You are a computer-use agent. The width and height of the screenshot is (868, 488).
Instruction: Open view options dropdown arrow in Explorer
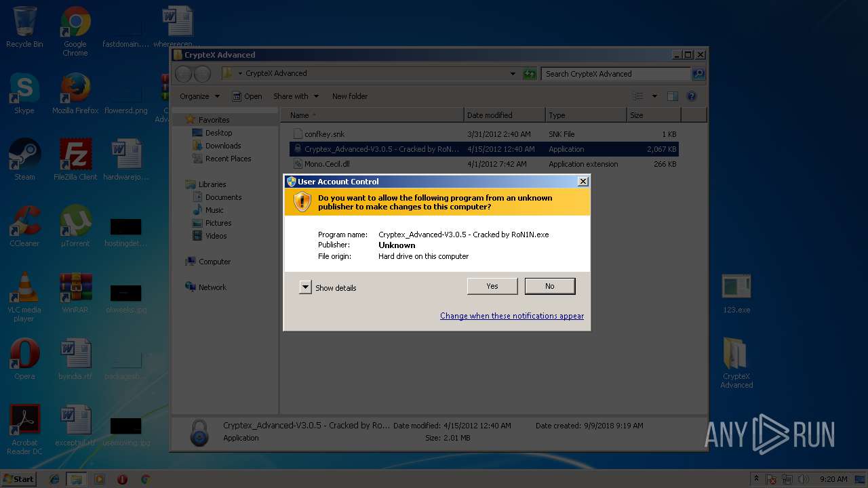[654, 96]
